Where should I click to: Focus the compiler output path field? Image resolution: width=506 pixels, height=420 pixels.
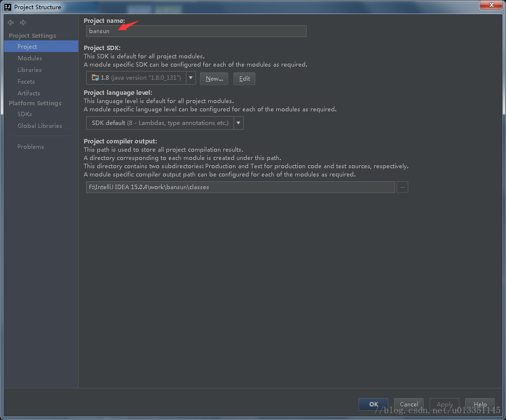[x=240, y=187]
